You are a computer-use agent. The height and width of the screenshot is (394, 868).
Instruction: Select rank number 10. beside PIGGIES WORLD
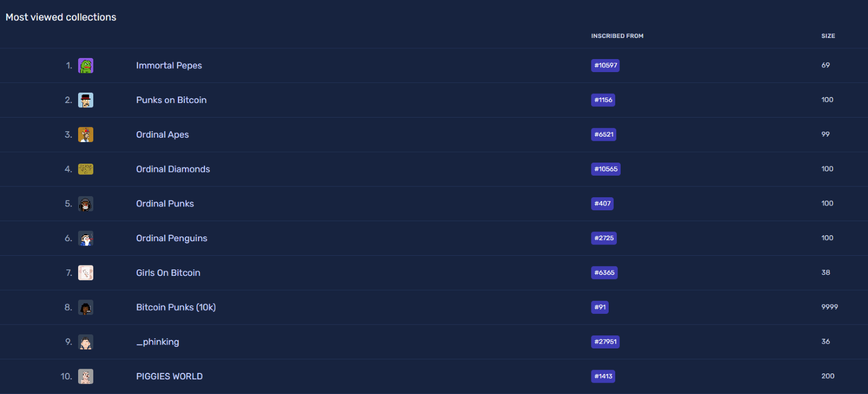66,376
